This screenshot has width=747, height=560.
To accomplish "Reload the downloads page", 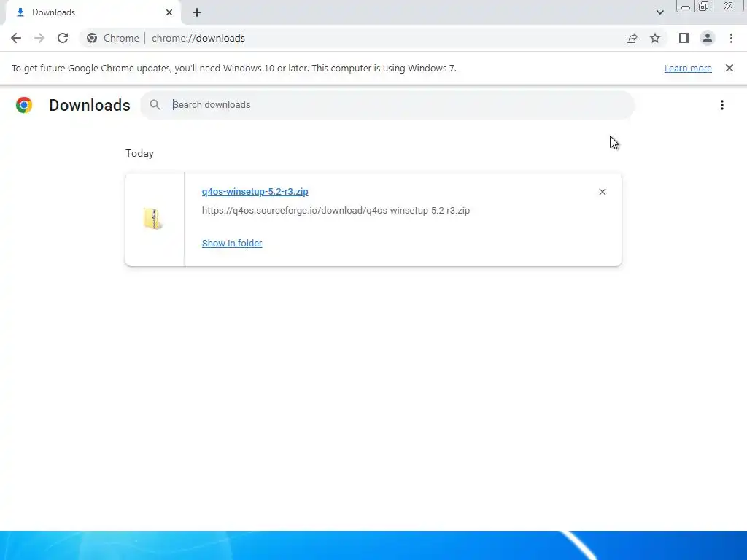I will 63,38.
